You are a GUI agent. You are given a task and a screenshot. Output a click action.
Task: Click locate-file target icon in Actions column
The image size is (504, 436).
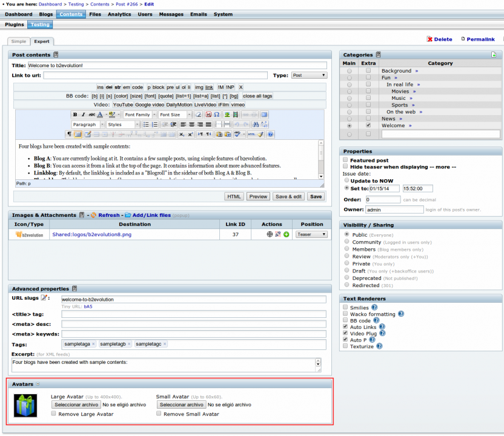270,234
